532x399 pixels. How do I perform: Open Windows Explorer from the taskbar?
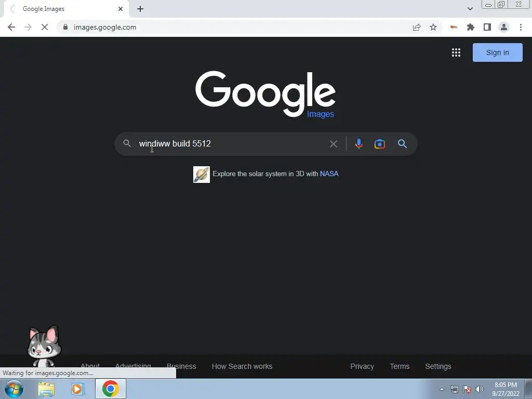coord(46,389)
